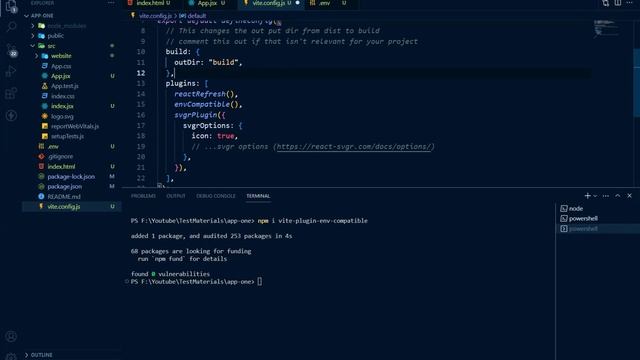Viewport: 640px width, 360px height.
Task: Switch to the DEBUG CONSOLE tab
Action: [216, 196]
